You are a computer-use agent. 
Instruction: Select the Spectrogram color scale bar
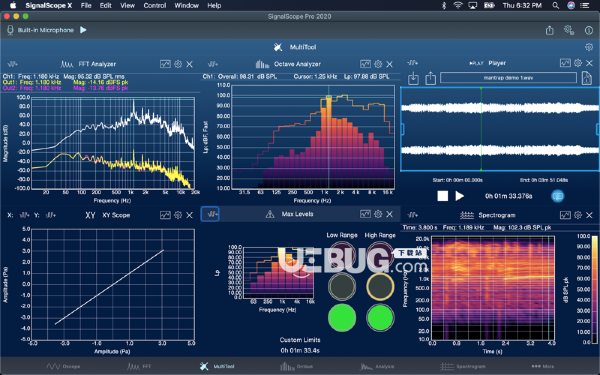tap(594, 289)
